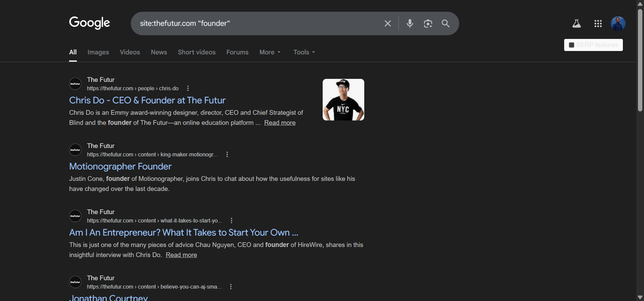Screen dimensions: 644x301
Task: Open Chris Do NYC shirt thumbnail
Action: (x=343, y=100)
